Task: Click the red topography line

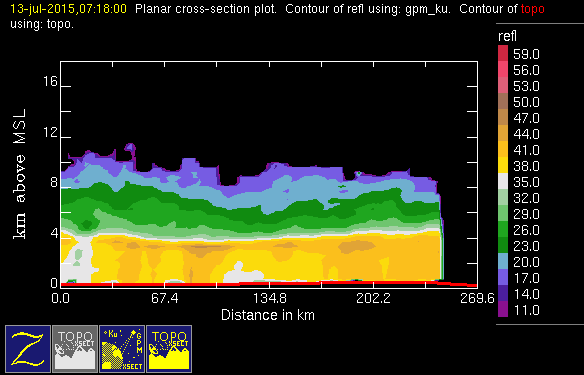Action: pyautogui.click(x=269, y=284)
